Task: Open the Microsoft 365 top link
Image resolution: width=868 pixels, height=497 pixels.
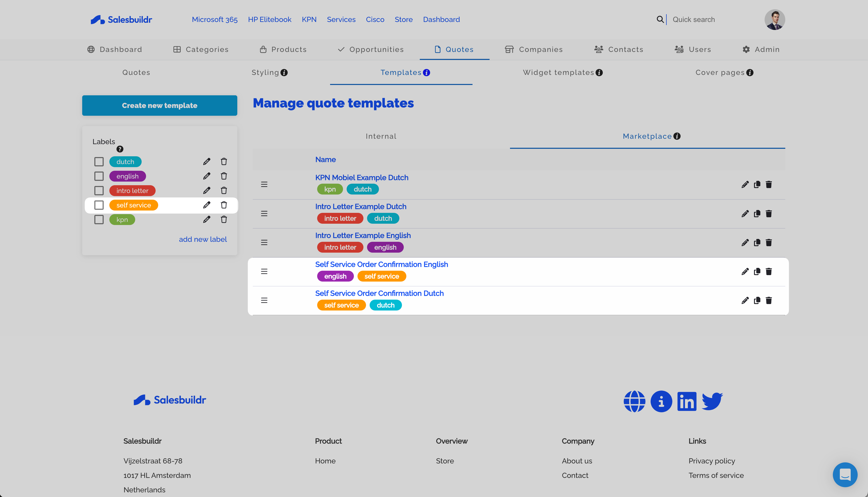Action: (x=215, y=19)
